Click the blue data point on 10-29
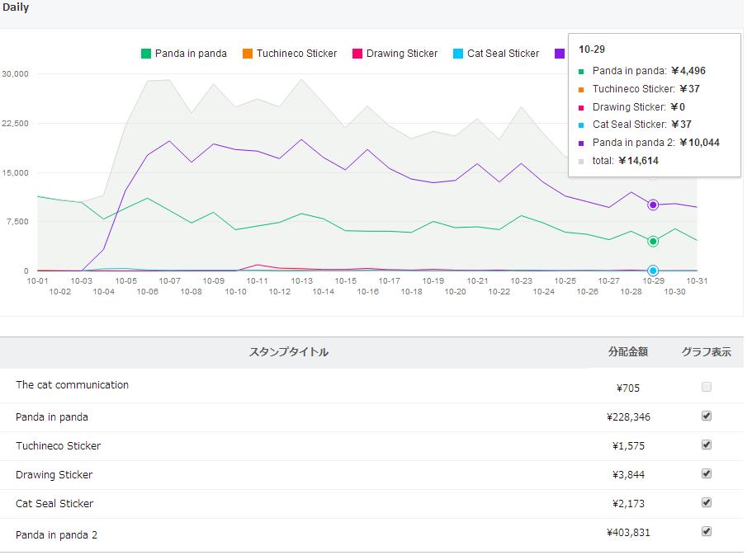The image size is (752, 560). [653, 271]
